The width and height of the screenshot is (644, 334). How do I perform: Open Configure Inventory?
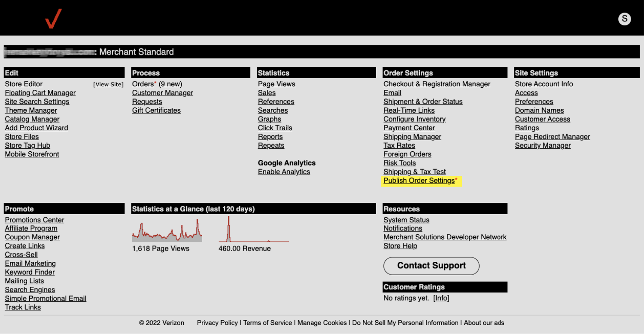[414, 119]
